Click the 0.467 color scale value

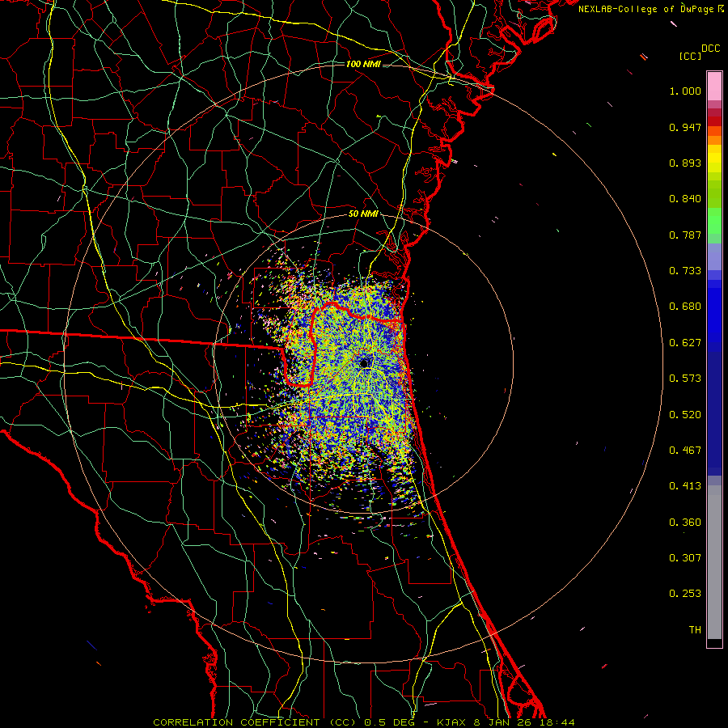click(x=685, y=451)
